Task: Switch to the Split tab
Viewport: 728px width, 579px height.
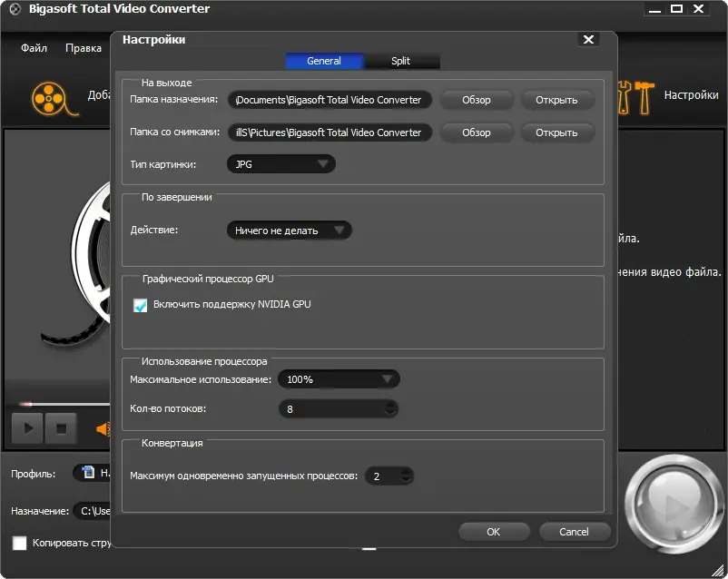Action: click(x=400, y=61)
